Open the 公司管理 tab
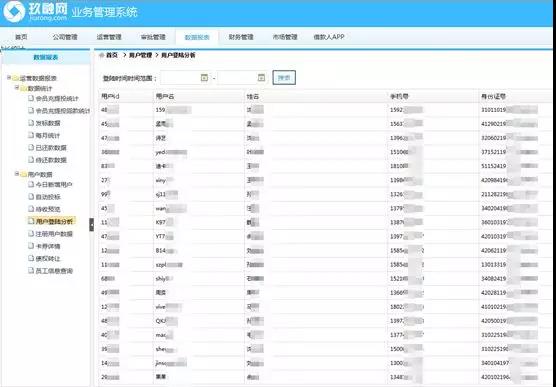 [x=65, y=37]
